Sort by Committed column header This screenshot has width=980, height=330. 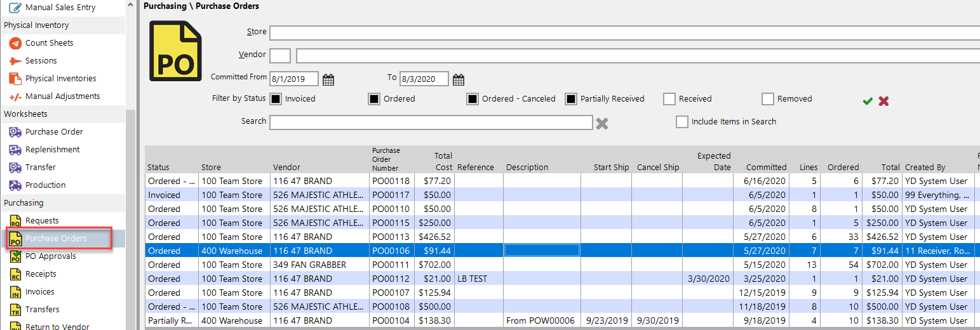tap(766, 168)
